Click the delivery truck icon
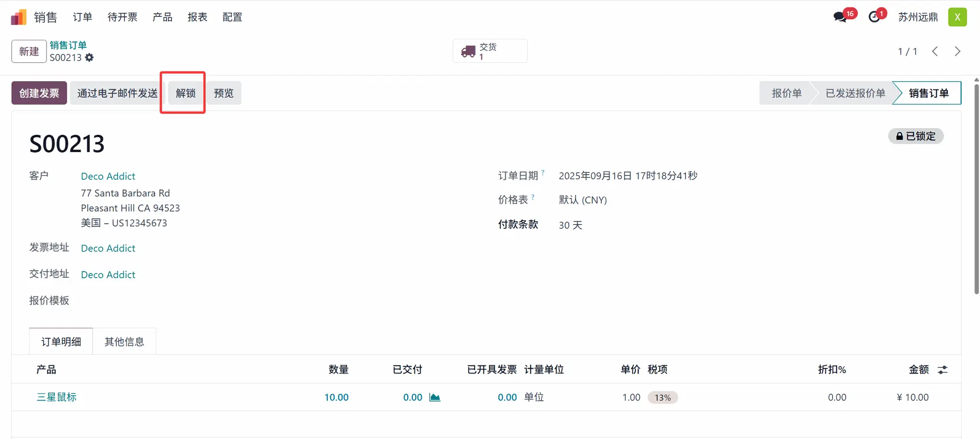Screen dimensions: 980x439 coord(468,52)
